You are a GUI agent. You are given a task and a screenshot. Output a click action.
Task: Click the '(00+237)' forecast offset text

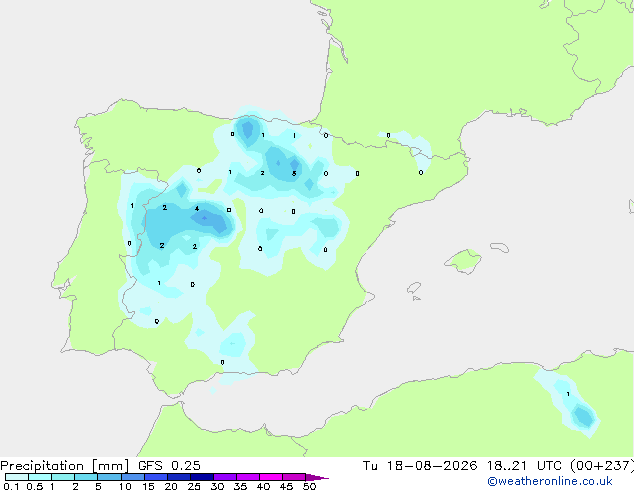(x=602, y=466)
